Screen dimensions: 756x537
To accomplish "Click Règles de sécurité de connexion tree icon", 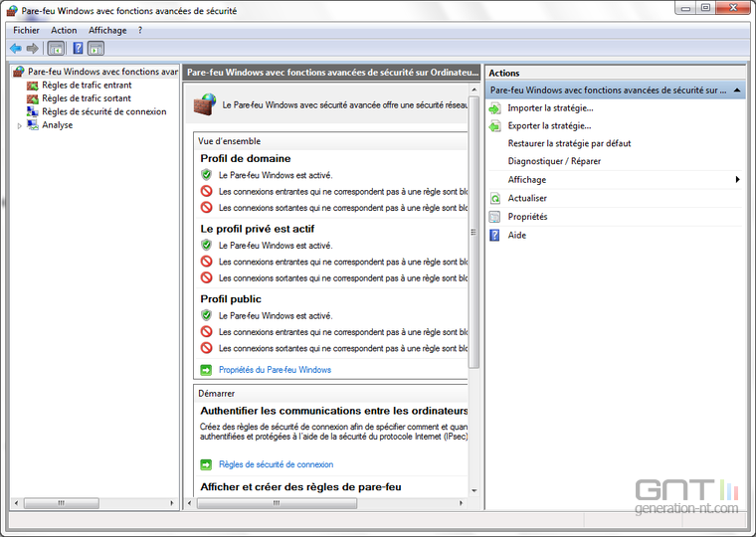I will coord(32,111).
